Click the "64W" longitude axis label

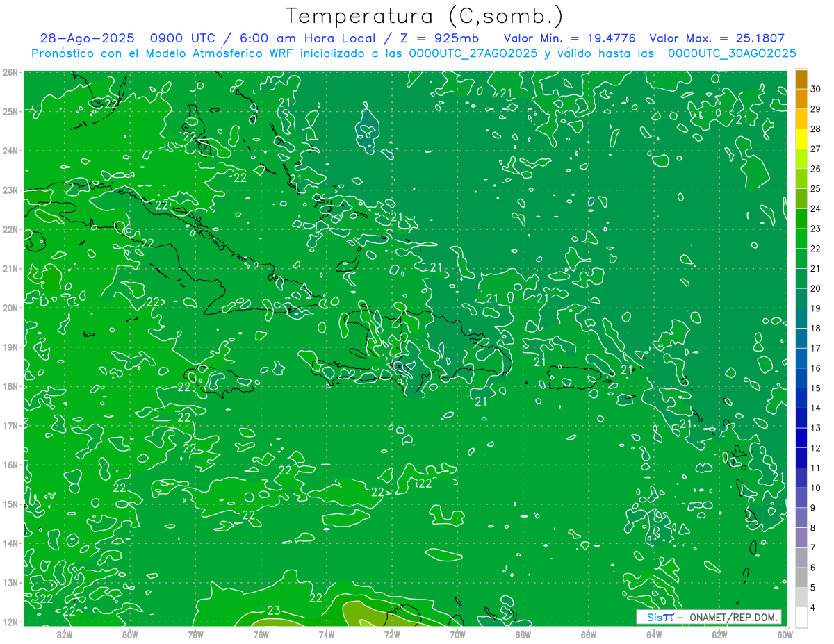(654, 634)
